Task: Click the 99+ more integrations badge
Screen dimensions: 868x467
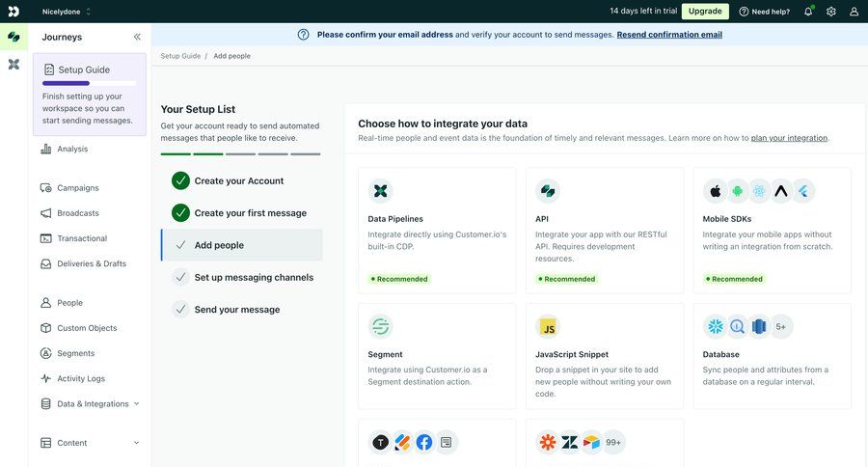Action: pos(613,442)
